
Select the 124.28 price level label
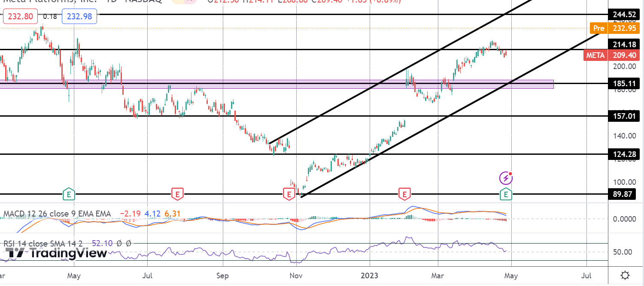(x=624, y=154)
